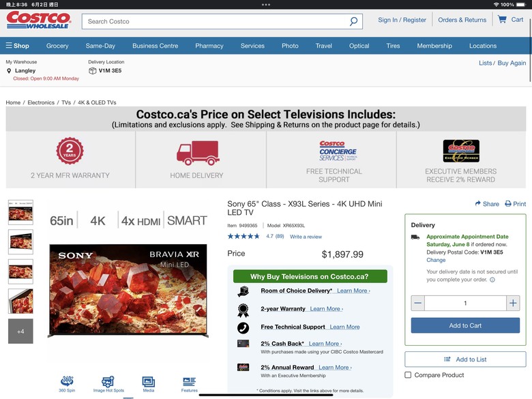
Task: Open the Membership menu
Action: pyautogui.click(x=434, y=46)
